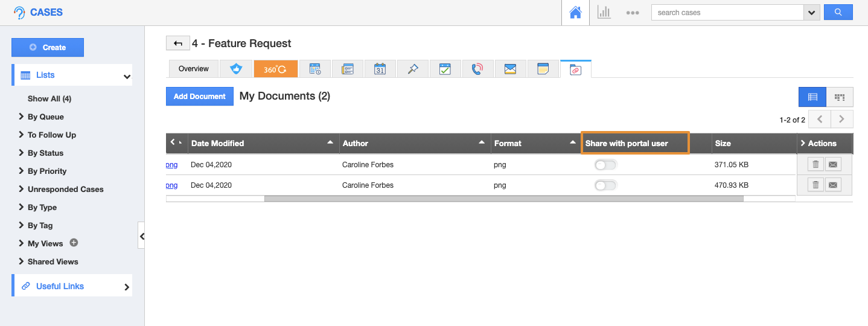This screenshot has width=868, height=326.
Task: Switch to grid view layout
Action: pos(840,97)
